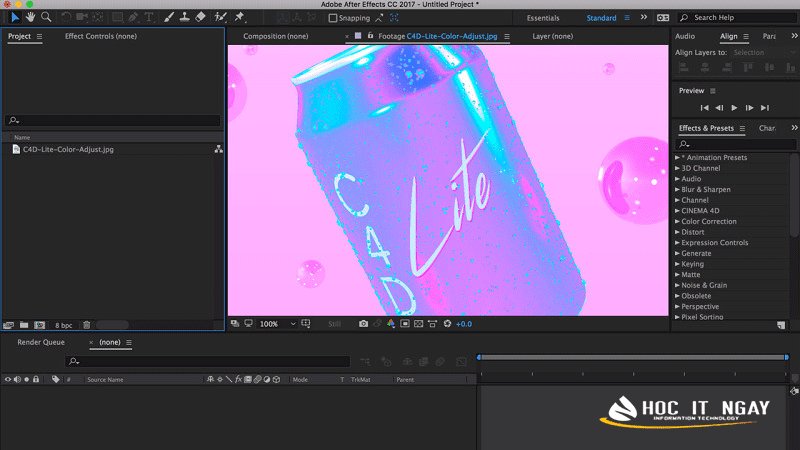The height and width of the screenshot is (450, 800).
Task: Switch to the Effect Controls tab
Action: tap(101, 36)
